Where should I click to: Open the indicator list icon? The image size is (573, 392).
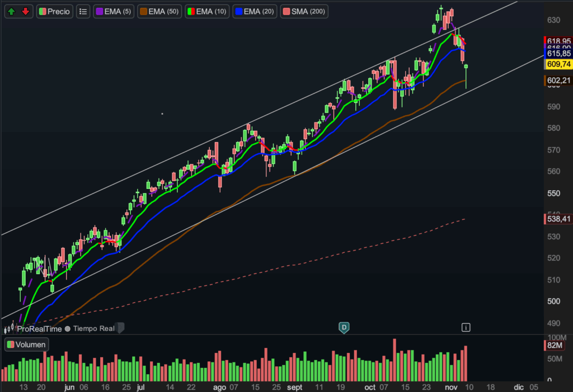click(83, 11)
